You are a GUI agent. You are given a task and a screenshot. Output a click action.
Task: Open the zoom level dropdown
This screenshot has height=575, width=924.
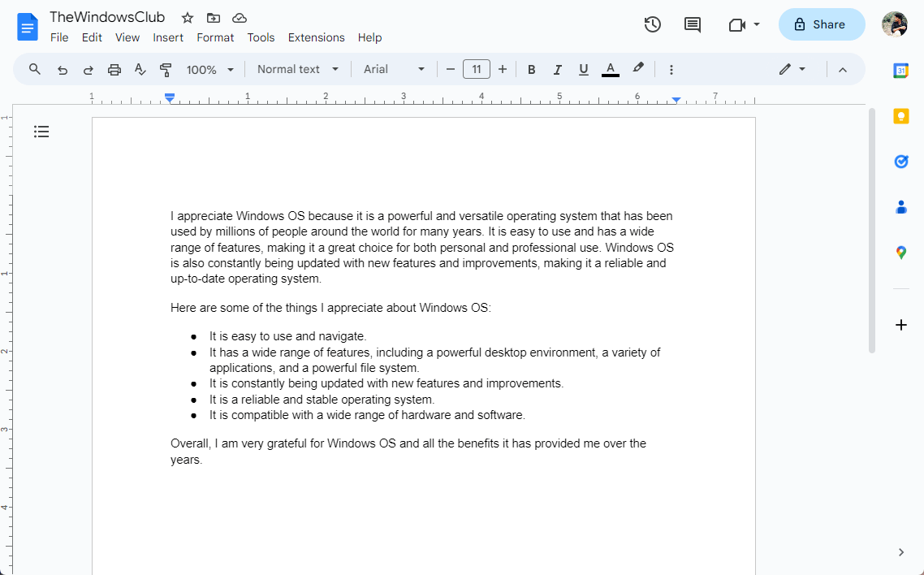tap(210, 70)
